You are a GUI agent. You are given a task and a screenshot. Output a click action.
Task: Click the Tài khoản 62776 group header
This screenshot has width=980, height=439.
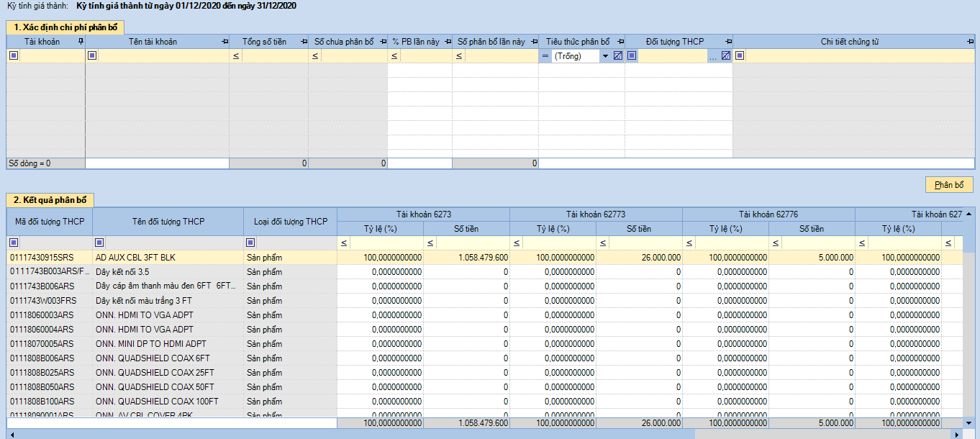click(x=768, y=214)
